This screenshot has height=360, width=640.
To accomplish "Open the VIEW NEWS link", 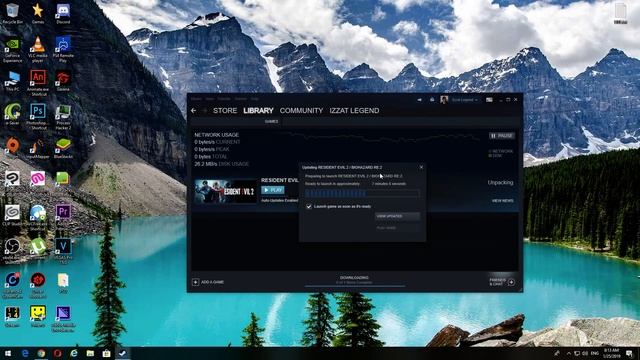I will pos(502,201).
